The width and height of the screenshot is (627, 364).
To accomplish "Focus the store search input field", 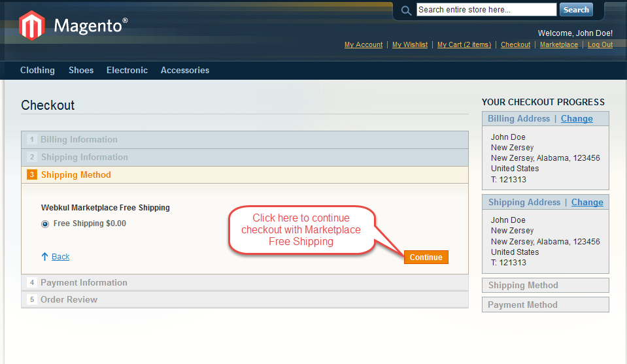I will click(x=486, y=10).
